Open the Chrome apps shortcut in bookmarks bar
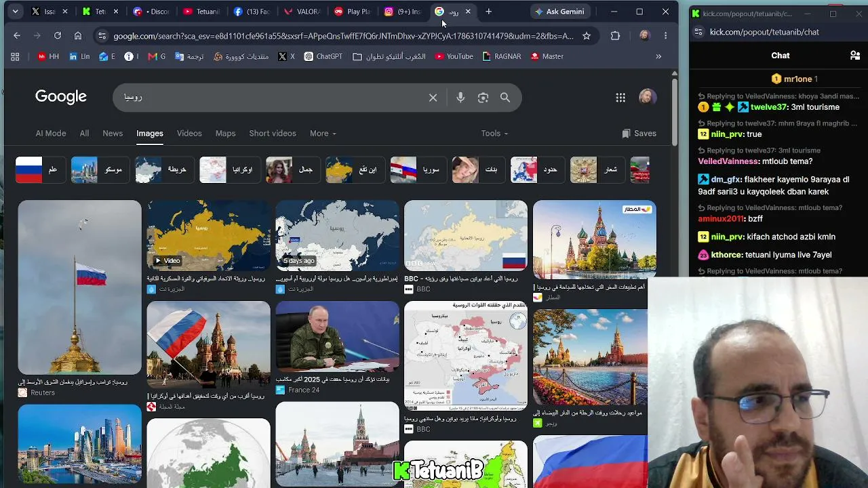The width and height of the screenshot is (868, 488). (x=15, y=56)
